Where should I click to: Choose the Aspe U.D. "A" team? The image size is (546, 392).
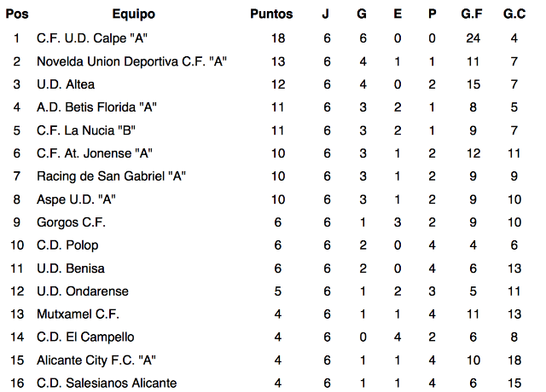77,199
